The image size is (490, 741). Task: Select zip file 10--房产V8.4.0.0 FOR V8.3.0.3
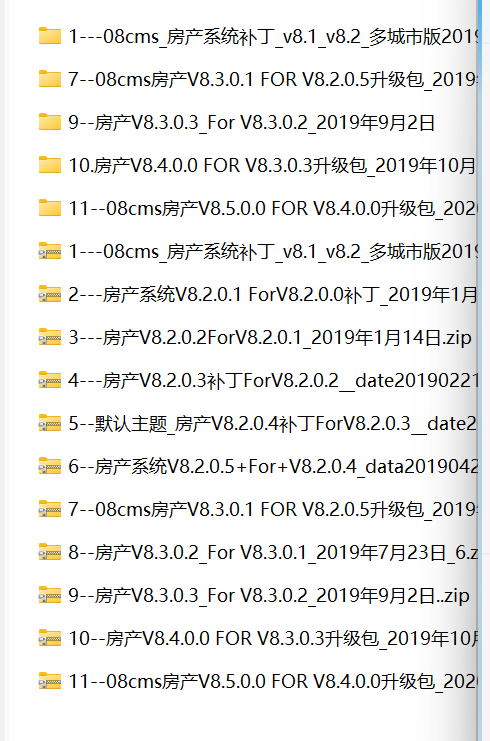(x=273, y=638)
